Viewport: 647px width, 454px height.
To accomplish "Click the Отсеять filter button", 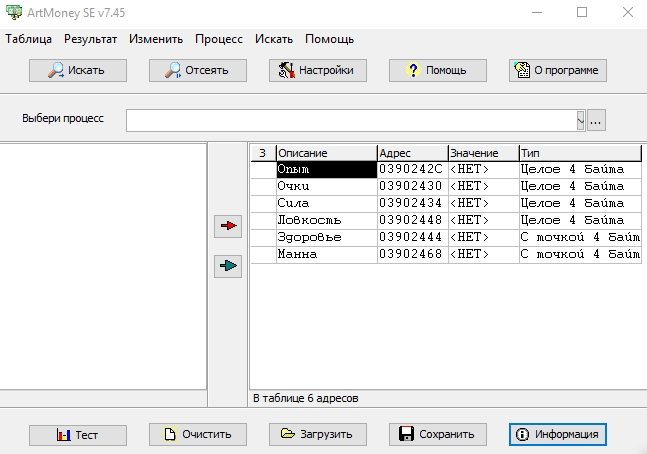I will point(198,71).
